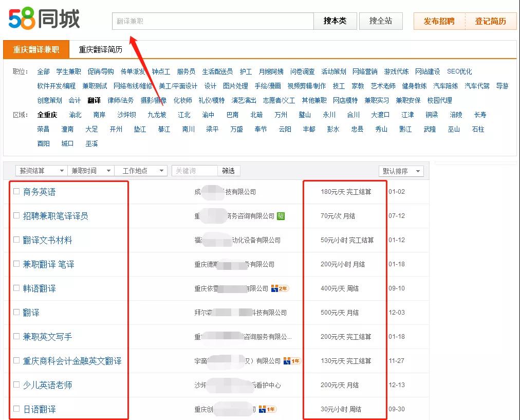The height and width of the screenshot is (420, 520).
Task: Focus the 翻译兼职 search input box
Action: tap(213, 21)
